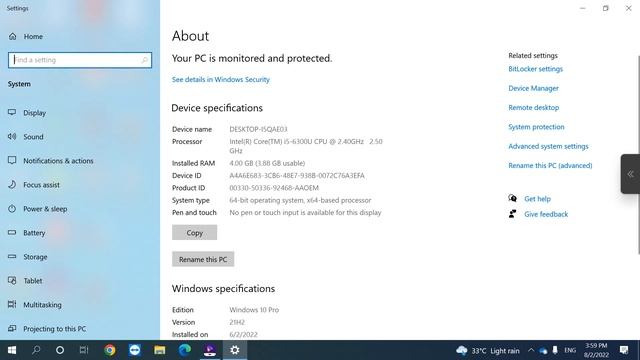Screen dimensions: 640x360
Task: Launch Microsoft Edge from taskbar
Action: pos(184,350)
